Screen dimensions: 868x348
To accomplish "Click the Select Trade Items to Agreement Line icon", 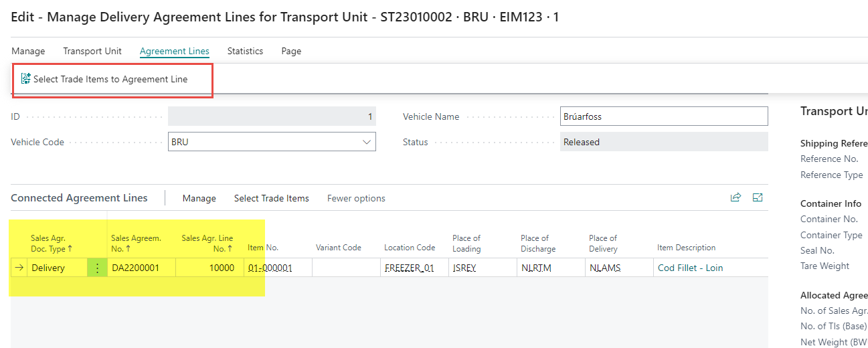I will [x=26, y=79].
